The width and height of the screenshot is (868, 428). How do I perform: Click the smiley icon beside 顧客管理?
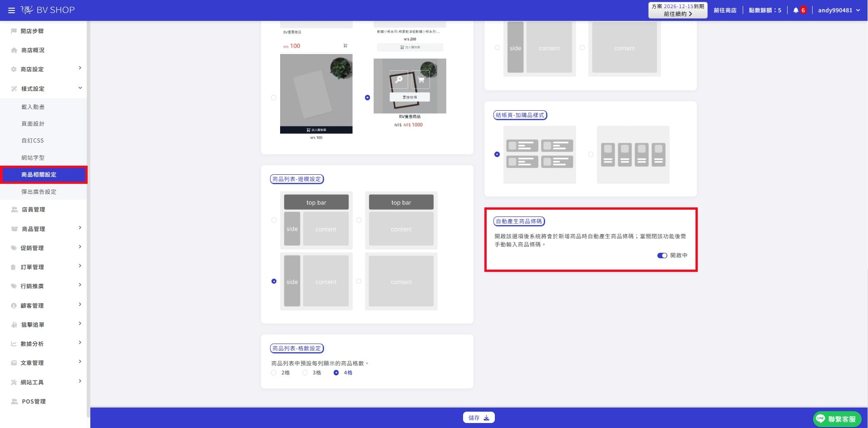click(14, 306)
